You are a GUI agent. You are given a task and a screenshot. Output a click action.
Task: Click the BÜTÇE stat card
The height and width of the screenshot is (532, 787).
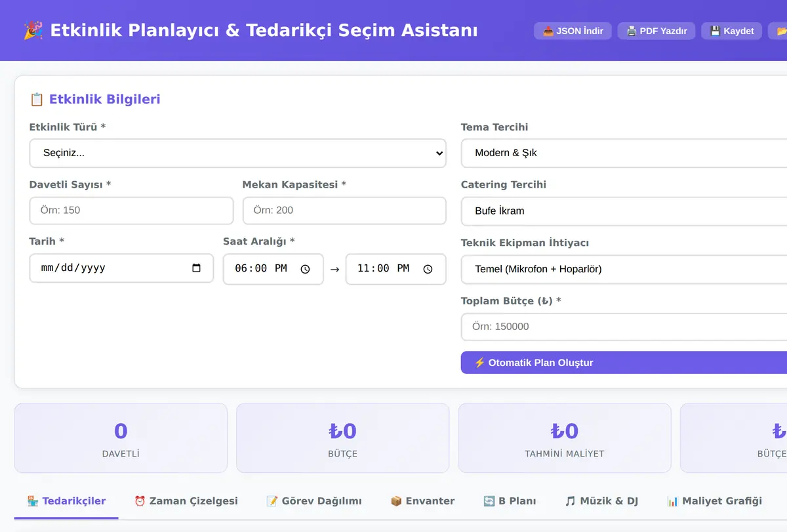click(x=342, y=438)
